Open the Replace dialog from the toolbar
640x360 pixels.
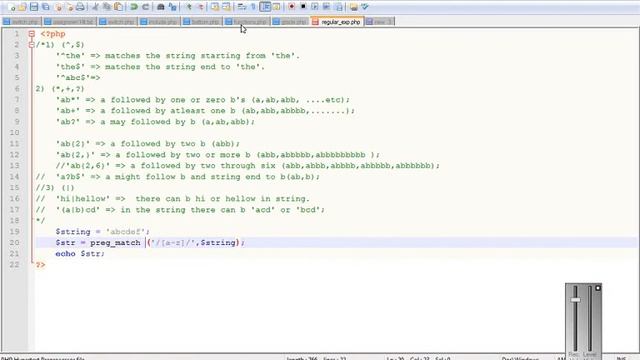(172, 7)
